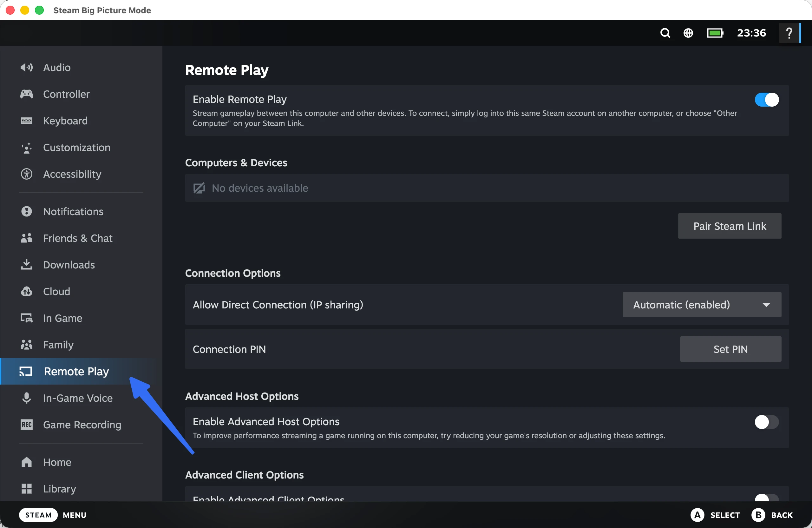The height and width of the screenshot is (528, 812).
Task: Click the Game Recording REC icon
Action: click(x=27, y=425)
